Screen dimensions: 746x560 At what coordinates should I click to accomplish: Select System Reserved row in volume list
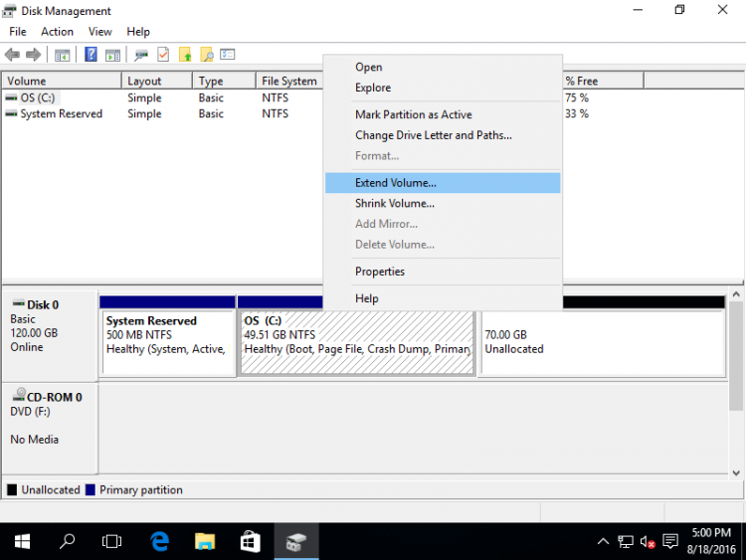pyautogui.click(x=61, y=114)
